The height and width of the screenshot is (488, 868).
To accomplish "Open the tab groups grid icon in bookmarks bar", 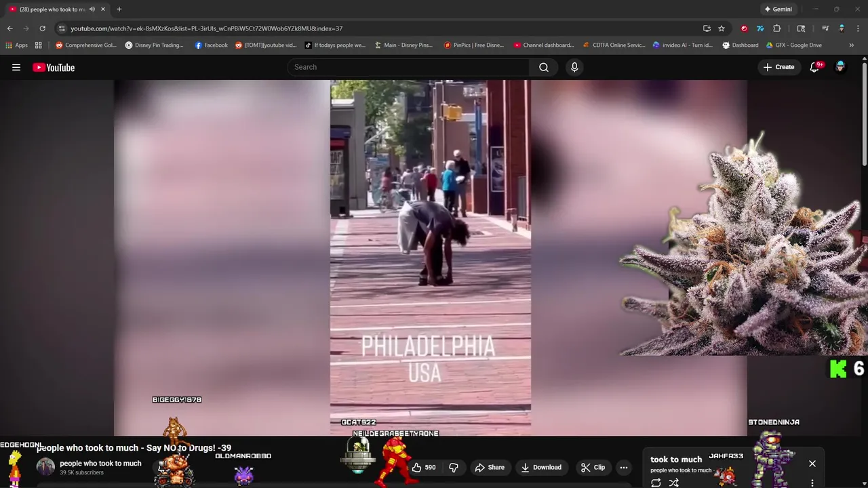I will pos(39,45).
